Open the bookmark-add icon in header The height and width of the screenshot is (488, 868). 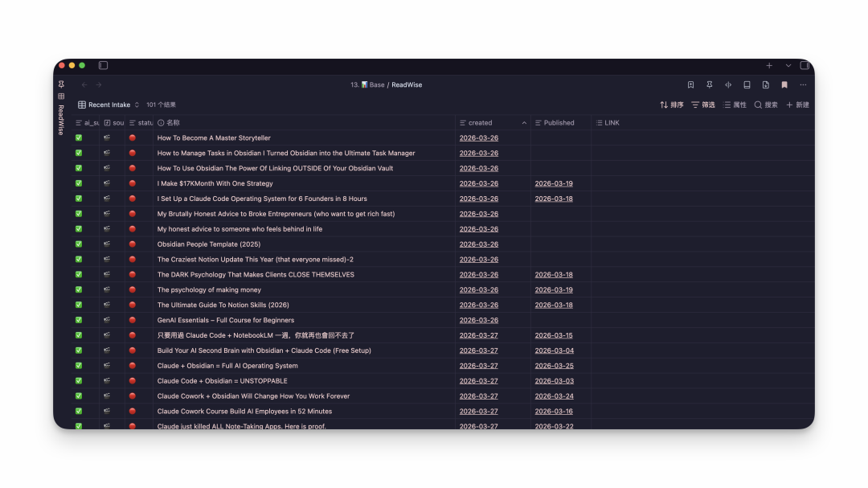[691, 84]
